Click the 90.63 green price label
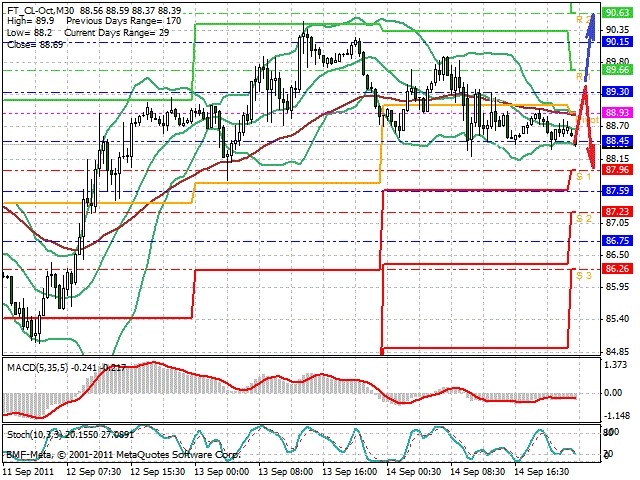Image resolution: width=640 pixels, height=480 pixels. point(617,13)
